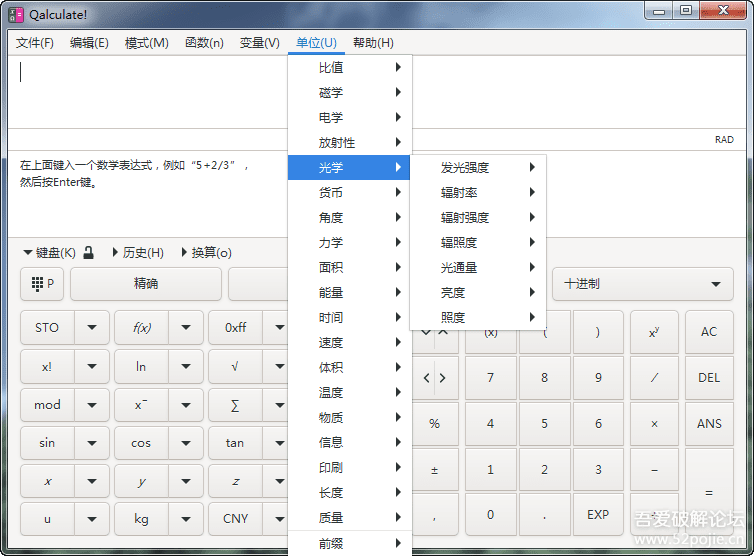The height and width of the screenshot is (556, 754).
Task: Open the 文件(F) menu
Action: click(x=35, y=43)
